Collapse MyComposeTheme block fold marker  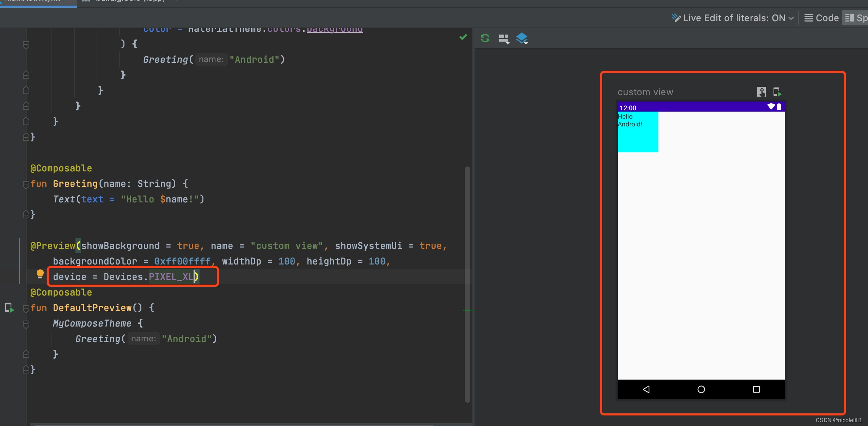(x=26, y=323)
